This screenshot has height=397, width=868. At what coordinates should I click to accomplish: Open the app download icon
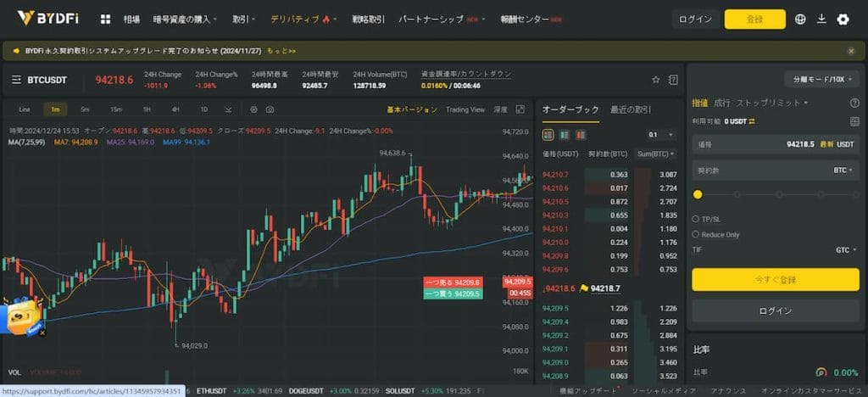[821, 20]
